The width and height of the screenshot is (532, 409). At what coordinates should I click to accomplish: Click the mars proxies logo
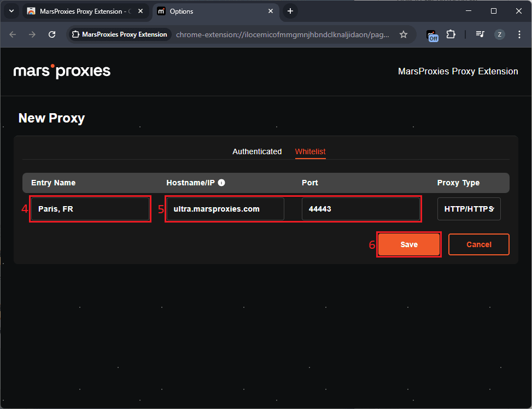click(62, 71)
